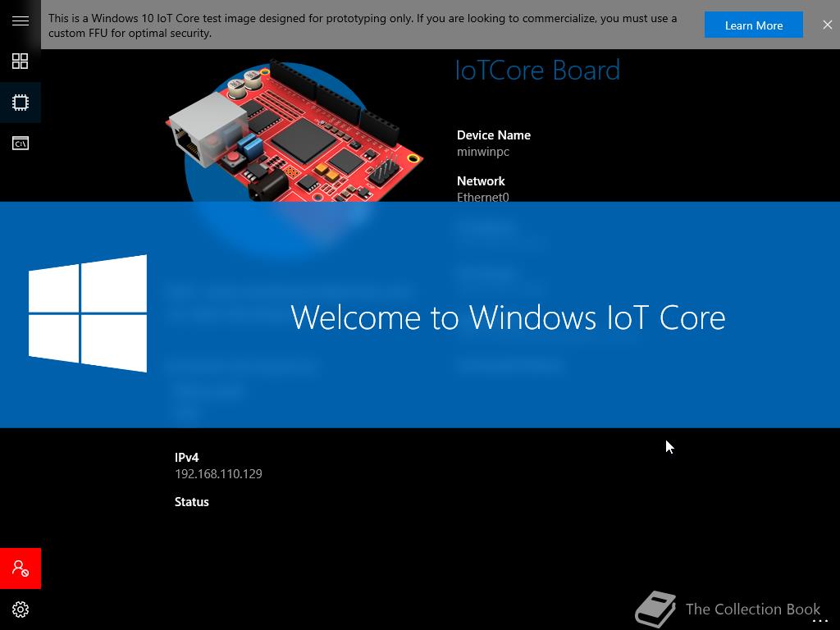Click the Windows logo on the welcome banner

pos(88,313)
